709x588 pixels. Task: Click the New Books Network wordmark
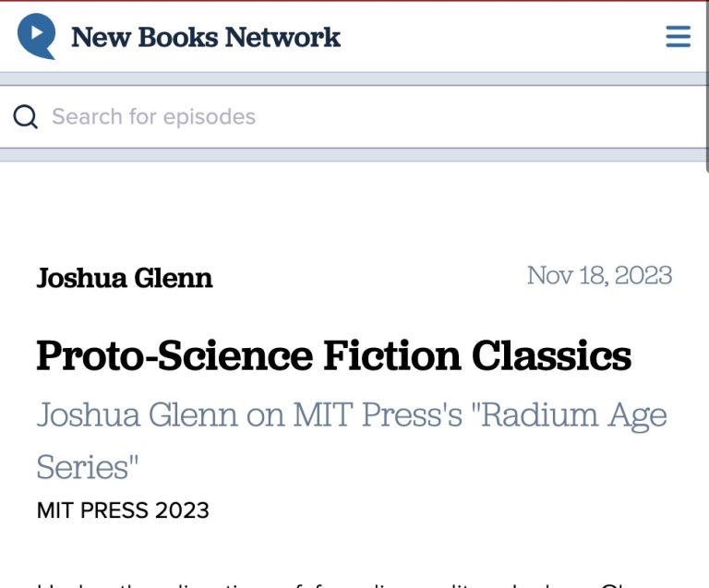tap(205, 38)
